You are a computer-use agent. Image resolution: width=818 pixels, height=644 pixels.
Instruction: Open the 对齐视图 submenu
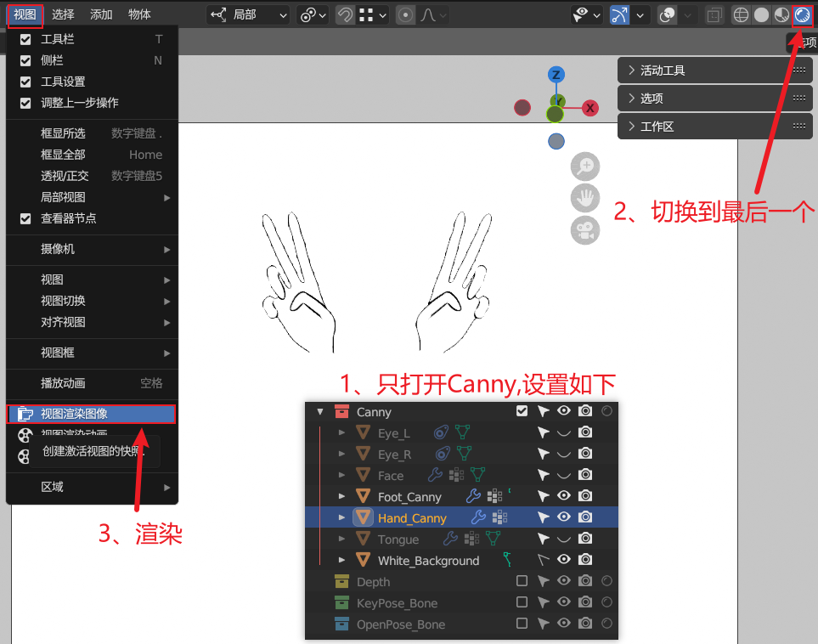coord(92,322)
